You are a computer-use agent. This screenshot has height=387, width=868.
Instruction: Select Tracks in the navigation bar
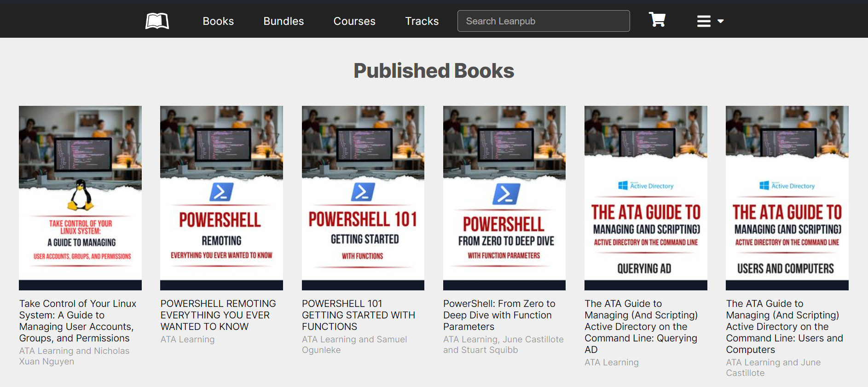[422, 21]
